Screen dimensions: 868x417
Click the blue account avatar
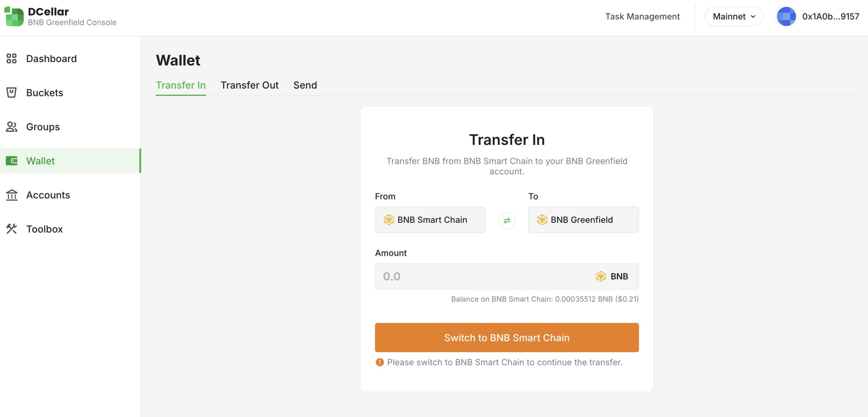pos(786,16)
